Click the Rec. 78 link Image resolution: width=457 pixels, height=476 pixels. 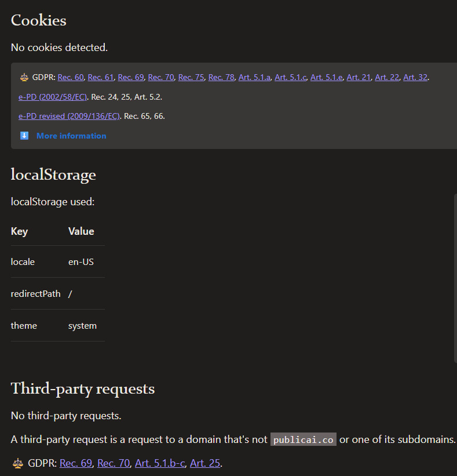point(221,77)
